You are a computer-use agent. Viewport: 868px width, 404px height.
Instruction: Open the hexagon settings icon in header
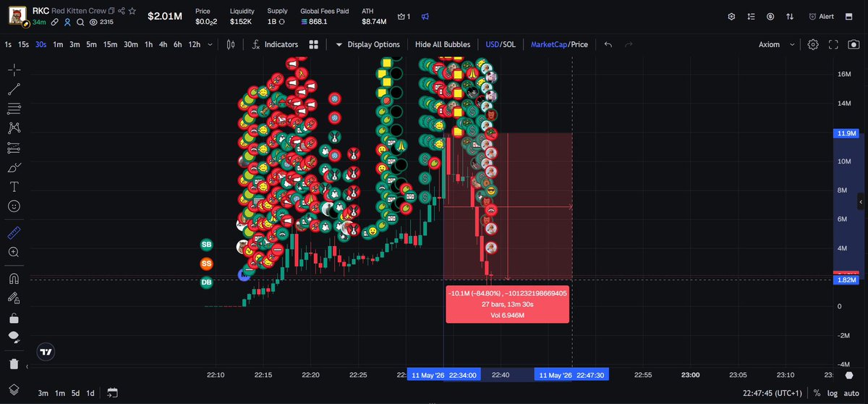tap(731, 16)
